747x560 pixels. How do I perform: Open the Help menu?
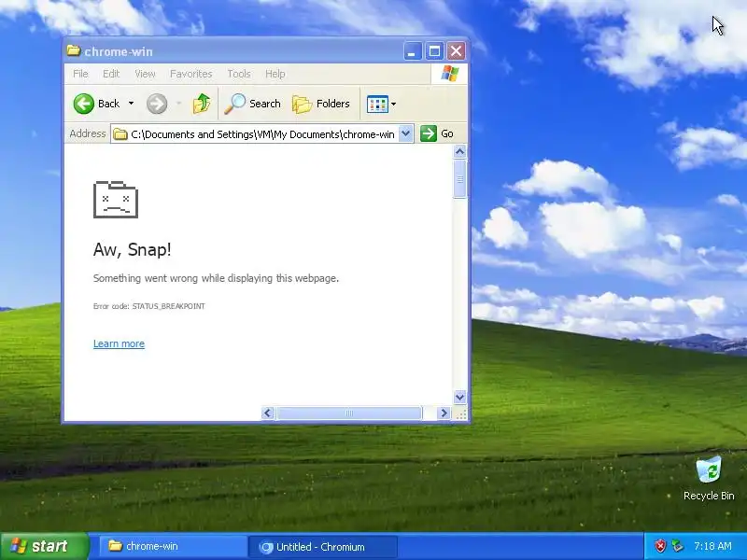[x=275, y=74]
